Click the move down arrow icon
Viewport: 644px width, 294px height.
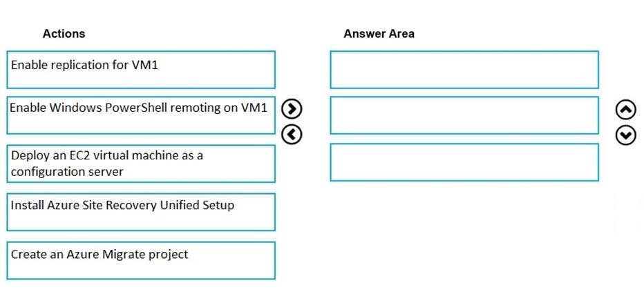pyautogui.click(x=625, y=136)
